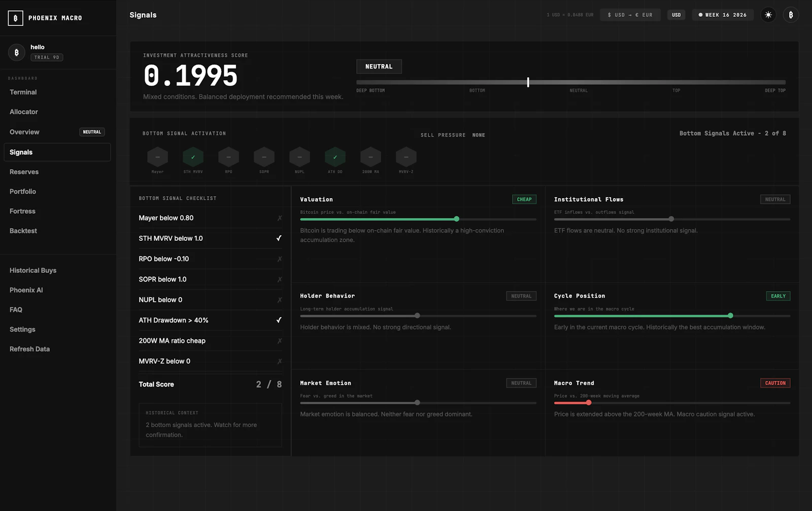812x511 pixels.
Task: Click the cross beside 200W MA ratio cheap
Action: (280, 341)
